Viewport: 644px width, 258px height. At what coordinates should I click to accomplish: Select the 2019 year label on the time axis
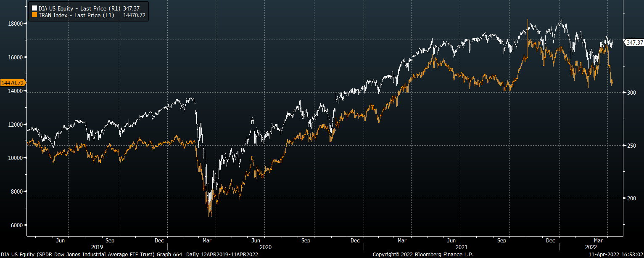tap(97, 247)
